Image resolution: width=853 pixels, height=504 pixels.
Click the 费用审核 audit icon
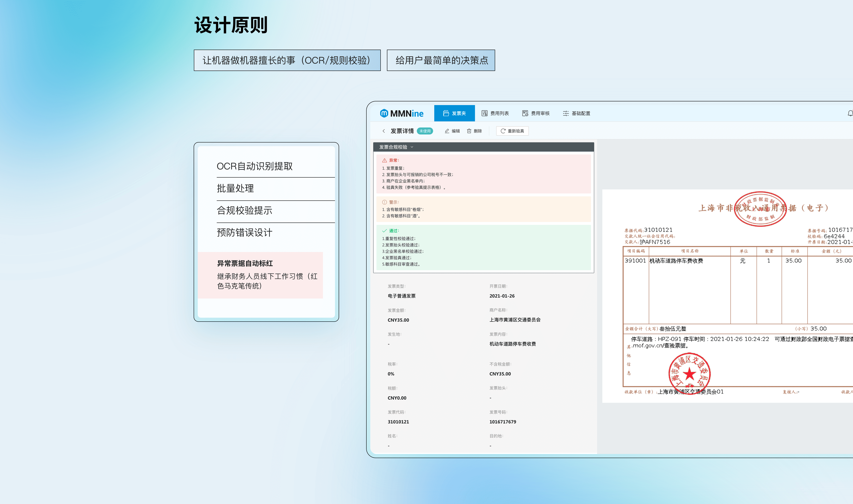click(x=525, y=113)
